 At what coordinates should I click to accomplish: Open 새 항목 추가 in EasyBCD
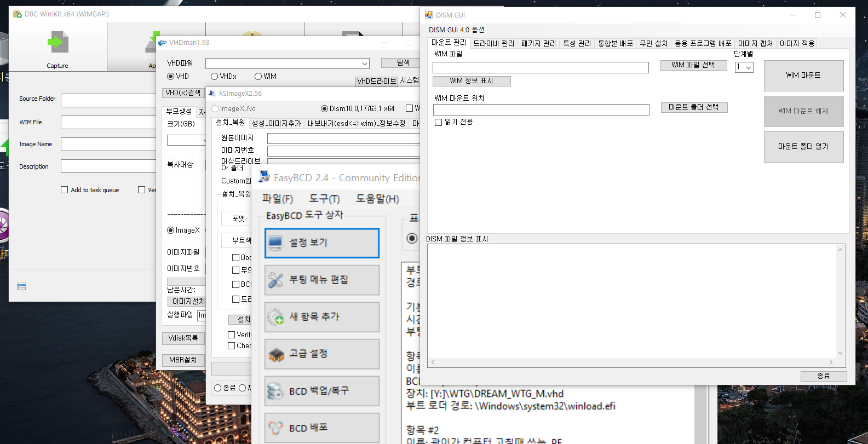click(322, 317)
